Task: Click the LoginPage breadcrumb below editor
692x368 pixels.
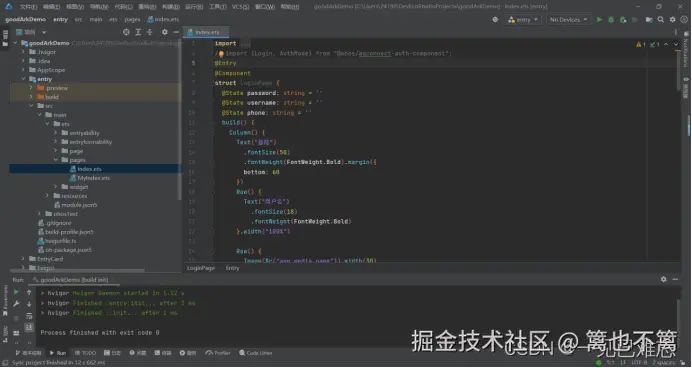Action: click(201, 268)
